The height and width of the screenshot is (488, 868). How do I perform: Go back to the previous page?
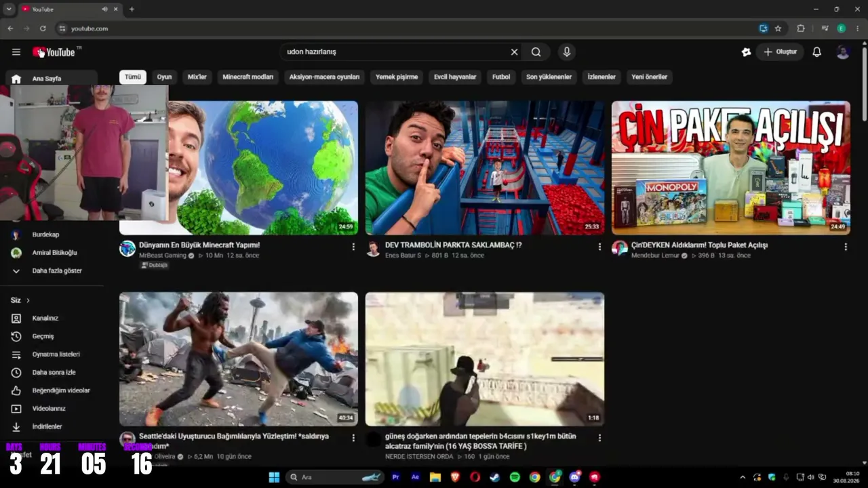(x=10, y=28)
